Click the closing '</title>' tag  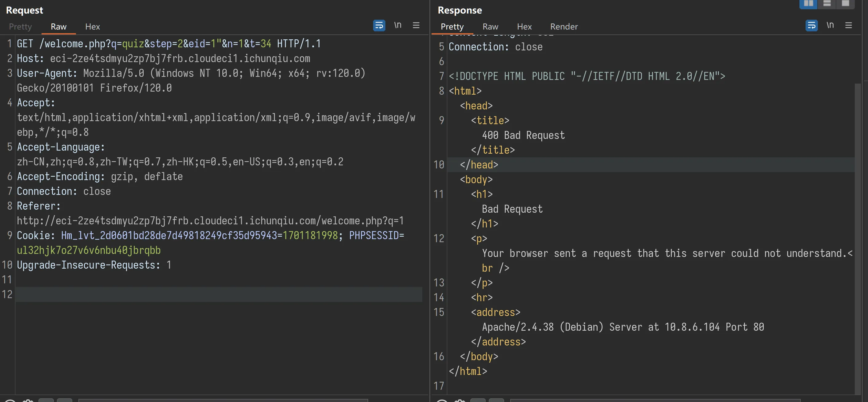(x=493, y=150)
